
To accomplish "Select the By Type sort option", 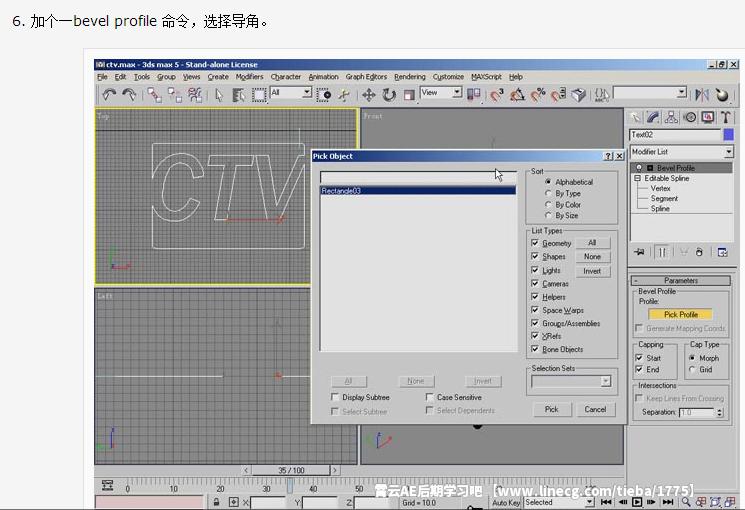I will [x=548, y=193].
